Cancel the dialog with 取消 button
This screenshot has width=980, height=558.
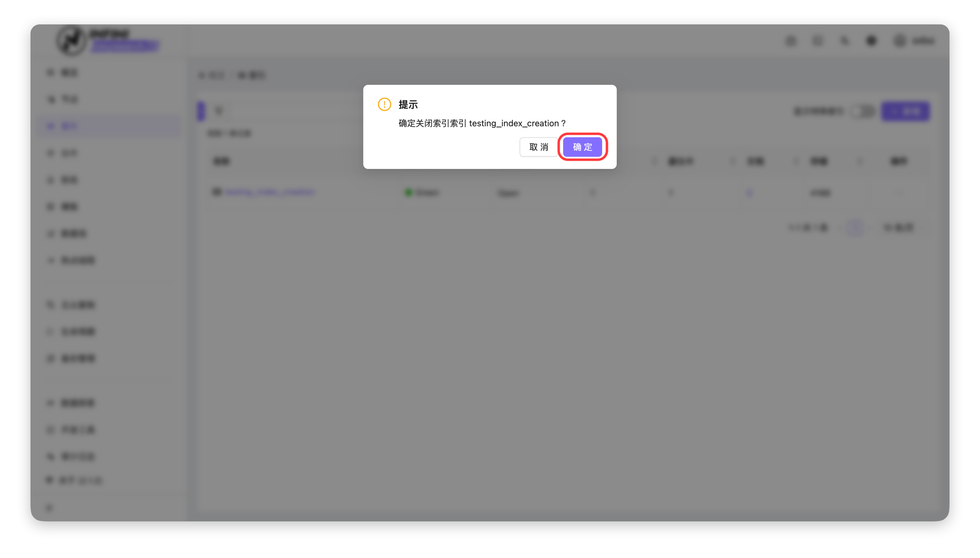[x=538, y=147]
